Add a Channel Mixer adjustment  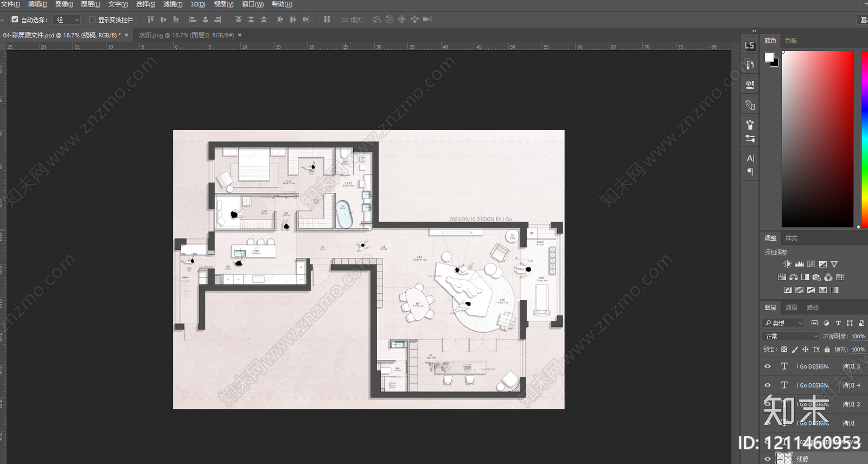[828, 277]
